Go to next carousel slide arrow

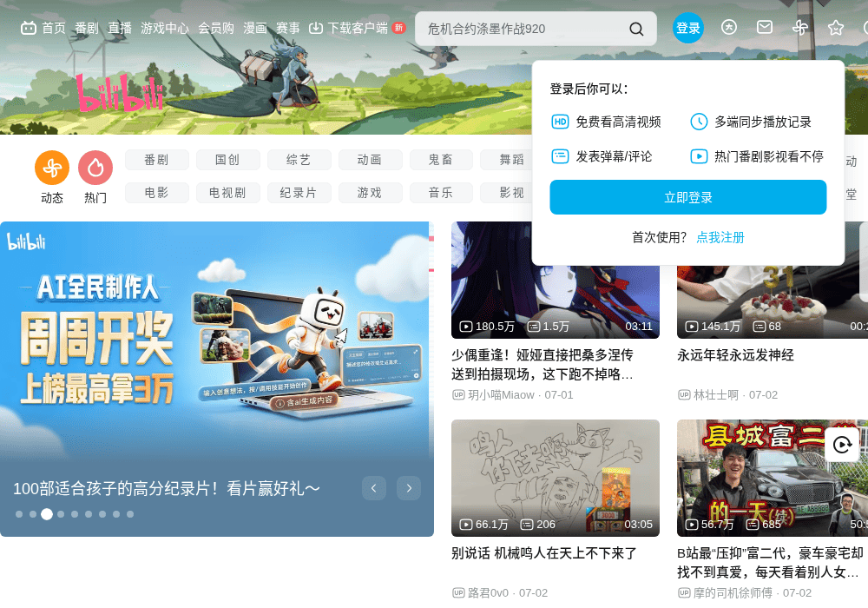[x=409, y=488]
